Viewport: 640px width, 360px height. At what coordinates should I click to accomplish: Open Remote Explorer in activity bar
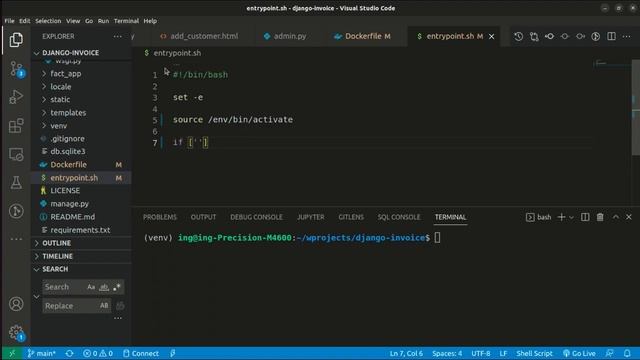click(16, 154)
